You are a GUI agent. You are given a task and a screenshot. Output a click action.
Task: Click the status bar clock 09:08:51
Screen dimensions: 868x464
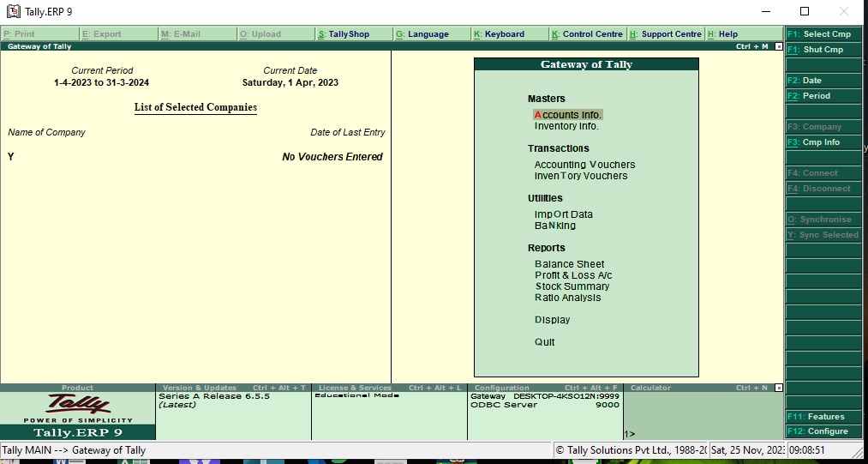pyautogui.click(x=808, y=450)
